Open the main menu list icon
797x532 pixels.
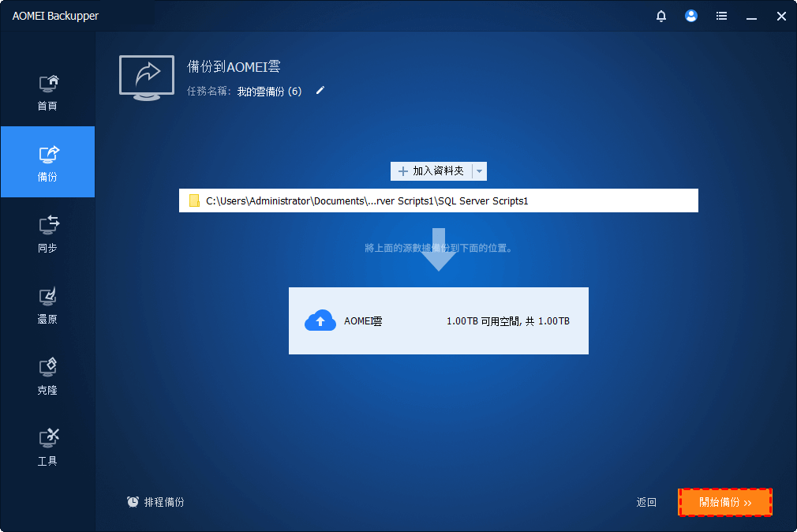tap(721, 17)
